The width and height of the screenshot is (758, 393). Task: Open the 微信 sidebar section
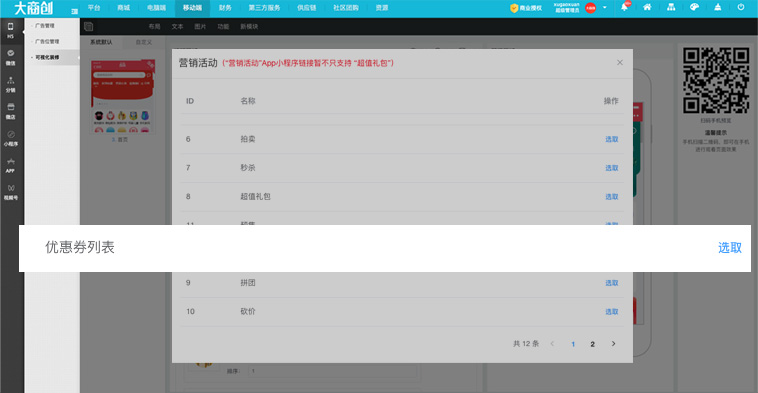click(10, 58)
